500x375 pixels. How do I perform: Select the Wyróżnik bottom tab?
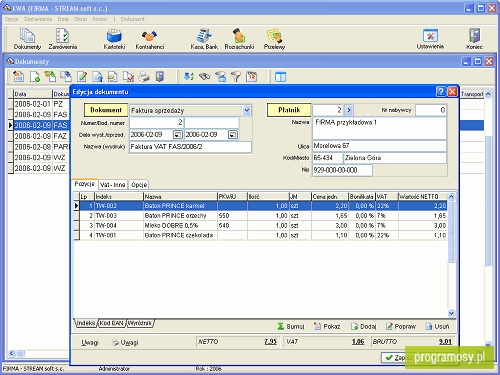point(140,323)
